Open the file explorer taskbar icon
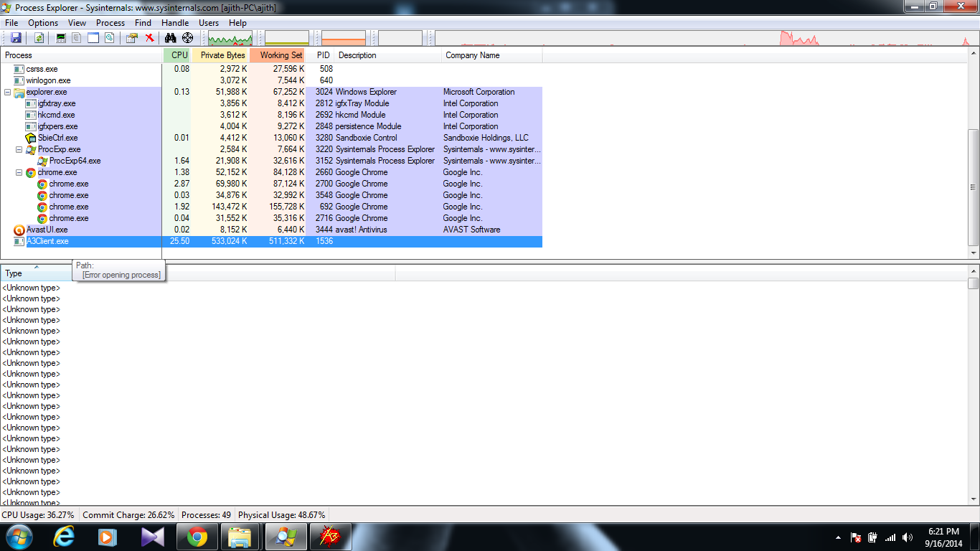This screenshot has width=980, height=551. click(240, 537)
